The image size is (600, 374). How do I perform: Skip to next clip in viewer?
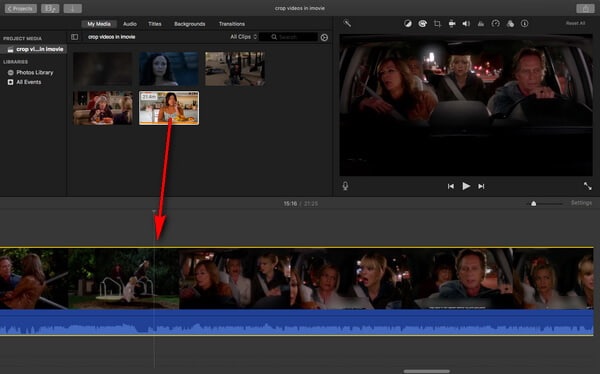tap(481, 186)
